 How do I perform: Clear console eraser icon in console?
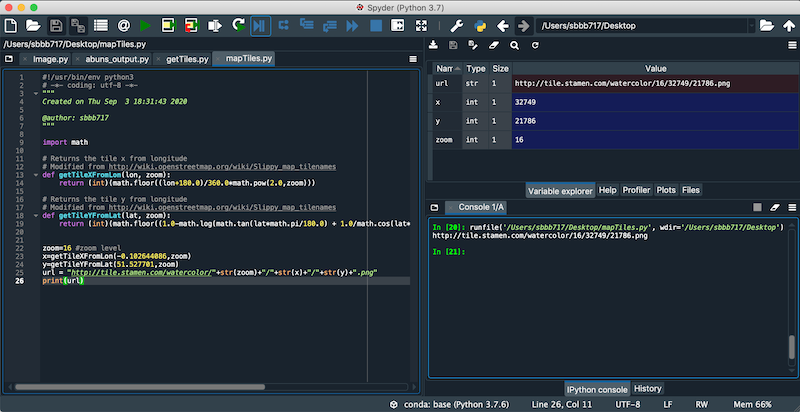pyautogui.click(x=774, y=208)
